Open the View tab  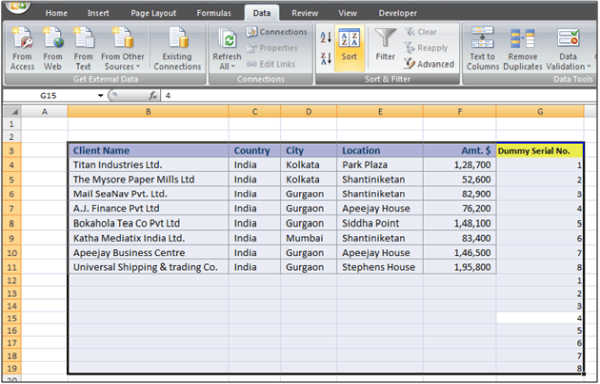347,13
